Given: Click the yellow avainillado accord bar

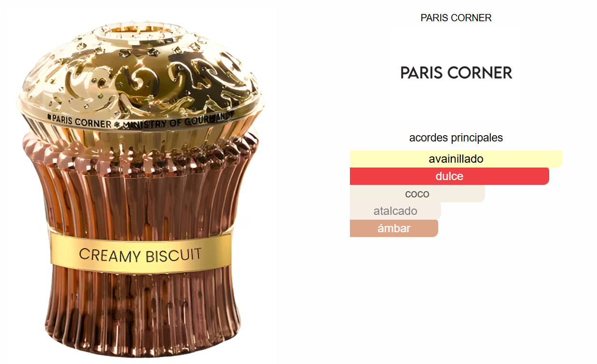Looking at the screenshot, I should (456, 159).
